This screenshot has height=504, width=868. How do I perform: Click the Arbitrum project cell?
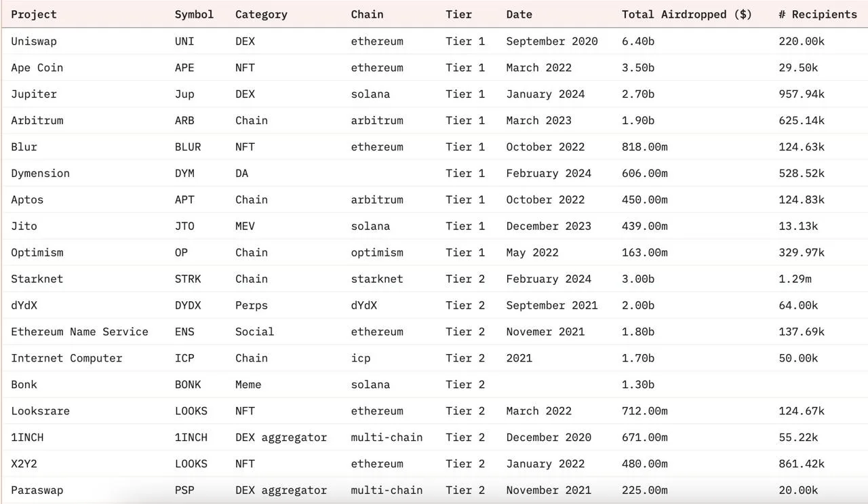pyautogui.click(x=37, y=121)
